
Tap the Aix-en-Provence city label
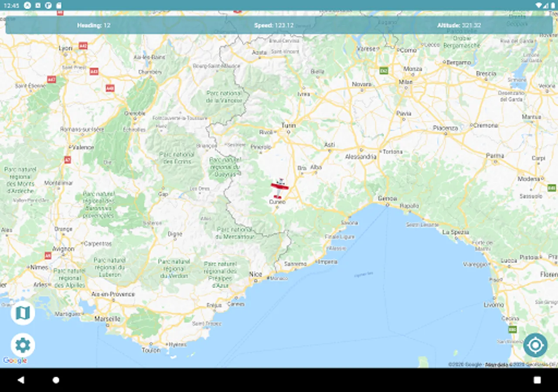[x=113, y=294]
